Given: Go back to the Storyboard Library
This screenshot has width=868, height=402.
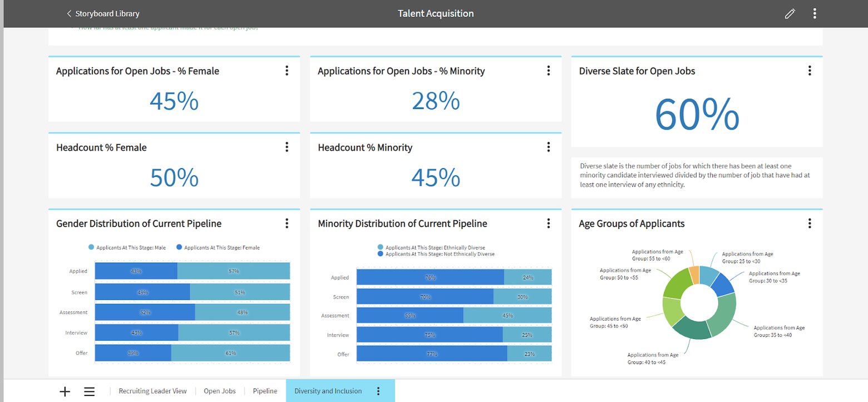Looking at the screenshot, I should tap(106, 13).
